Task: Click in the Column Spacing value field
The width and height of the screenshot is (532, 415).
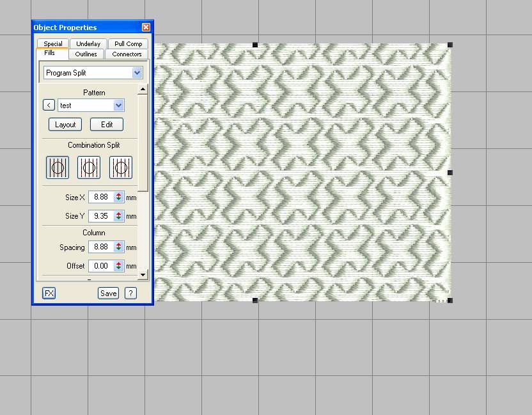Action: (x=101, y=247)
